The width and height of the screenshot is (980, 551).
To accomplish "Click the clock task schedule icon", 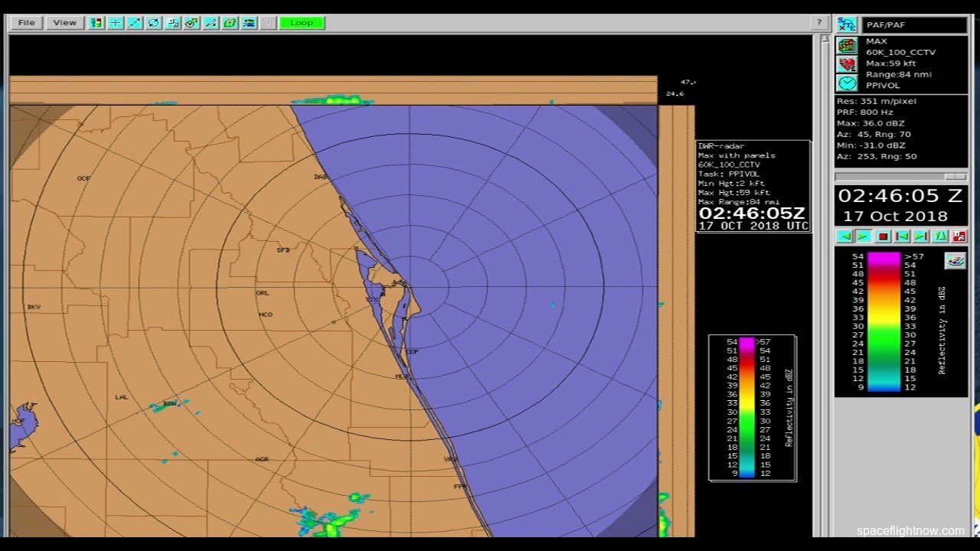I will click(x=847, y=83).
